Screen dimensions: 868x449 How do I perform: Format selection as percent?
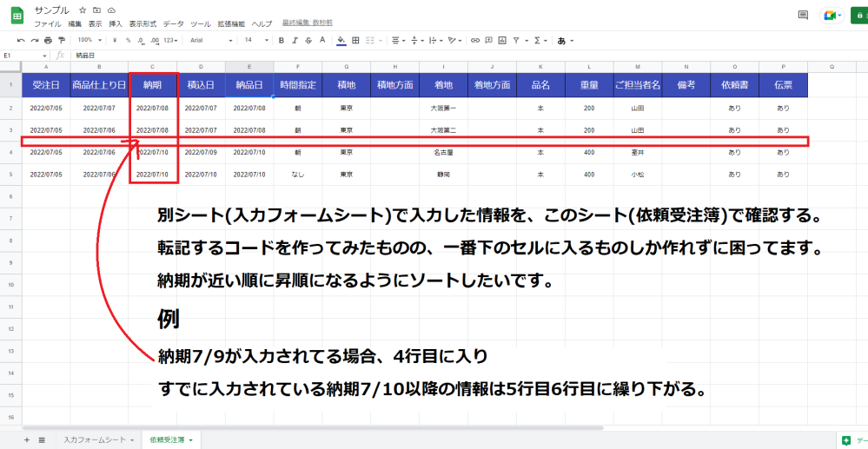tap(128, 41)
